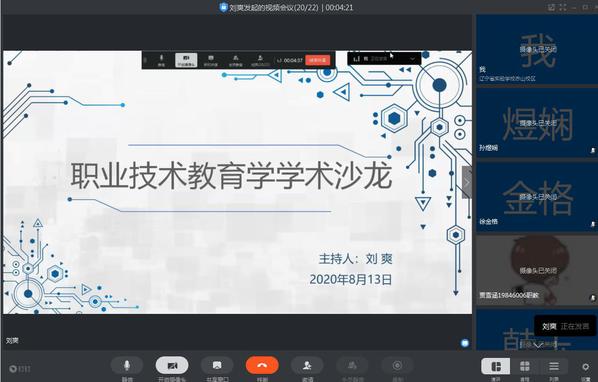Open the invite participants icon
This screenshot has width=598, height=382.
click(307, 366)
